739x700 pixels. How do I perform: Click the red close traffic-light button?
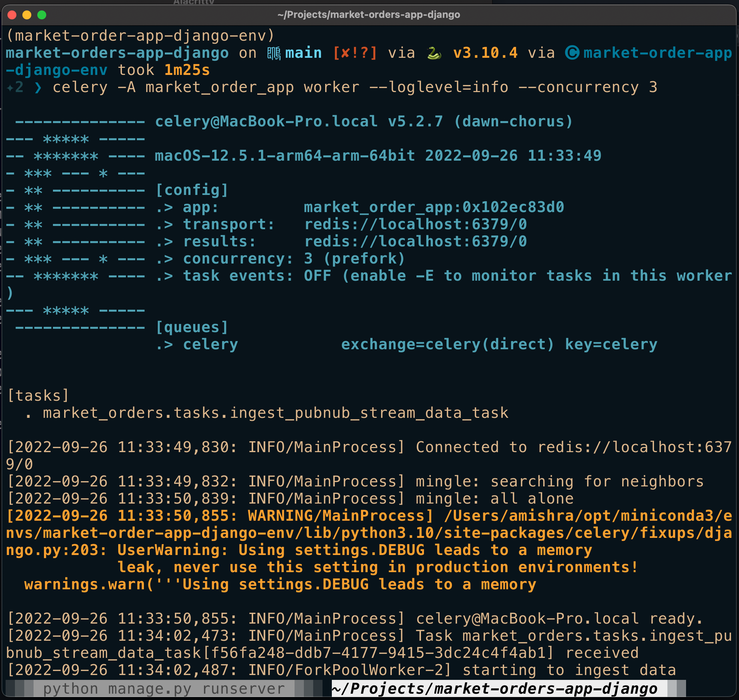pos(13,15)
